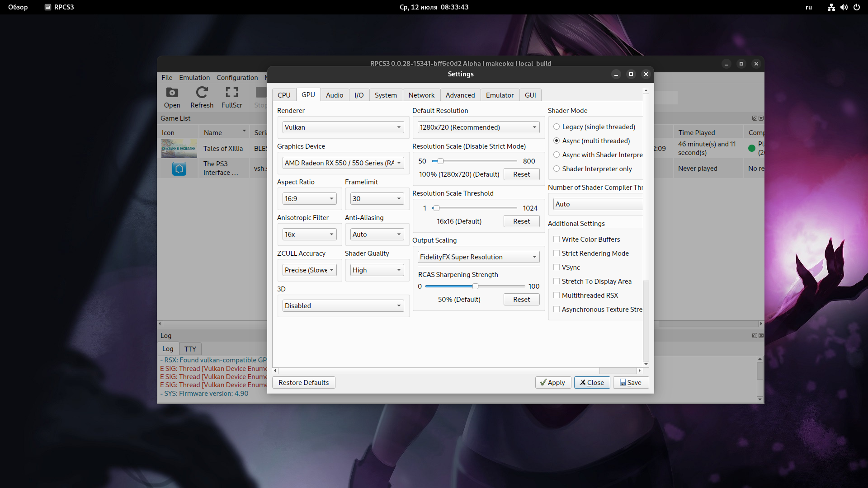Open the Output Scaling FidelityFX dropdown
Viewport: 868px width, 488px height.
click(x=478, y=257)
